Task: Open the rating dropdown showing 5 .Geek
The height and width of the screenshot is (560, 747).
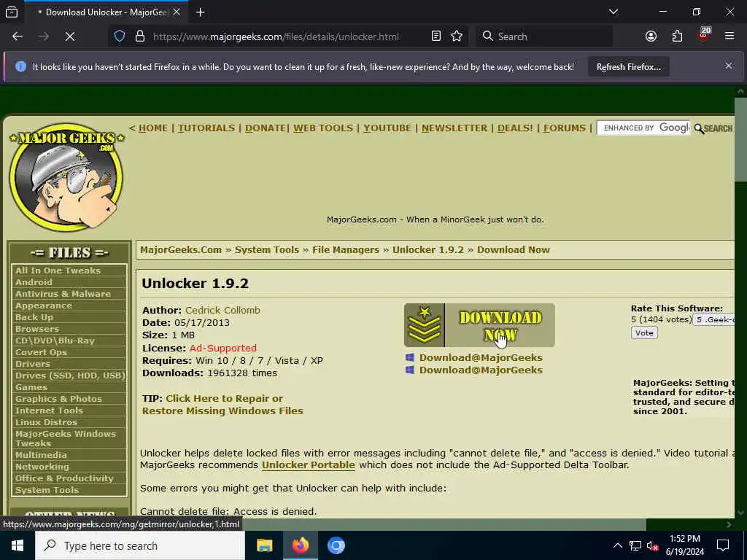Action: [713, 320]
